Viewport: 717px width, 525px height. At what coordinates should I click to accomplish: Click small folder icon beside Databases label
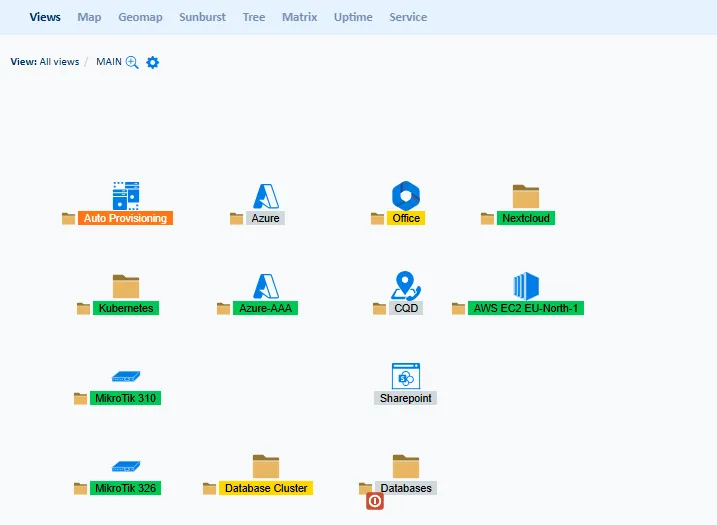pos(365,489)
